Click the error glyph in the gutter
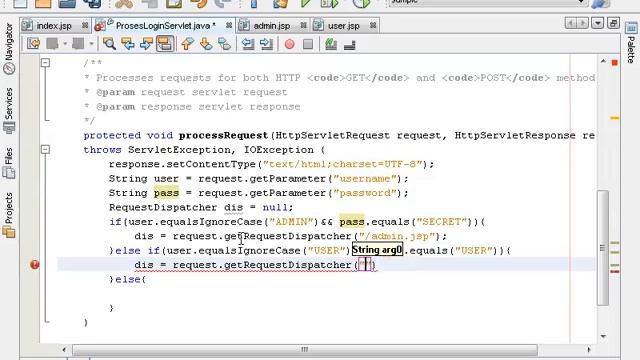This screenshot has height=360, width=640. [35, 264]
